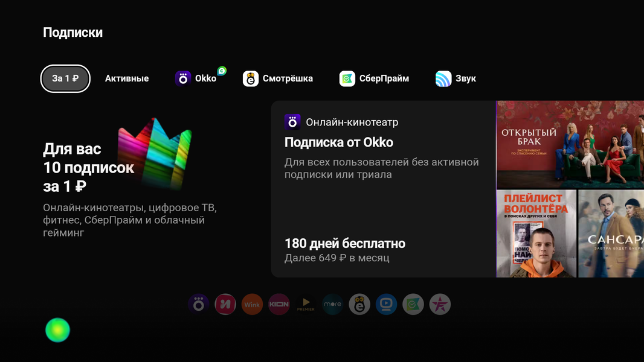Click the Okko icon beside Онлайн-кинотеатр
Image resolution: width=644 pixels, height=362 pixels.
(292, 122)
